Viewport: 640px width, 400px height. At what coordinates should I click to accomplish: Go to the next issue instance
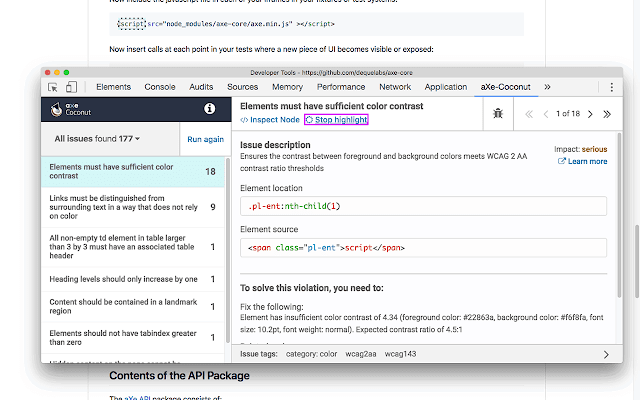click(x=591, y=114)
